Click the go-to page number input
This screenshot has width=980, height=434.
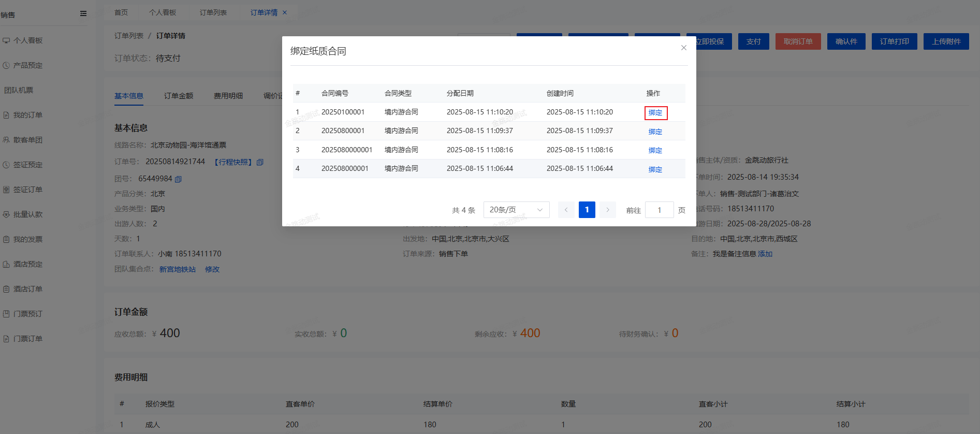(x=659, y=210)
